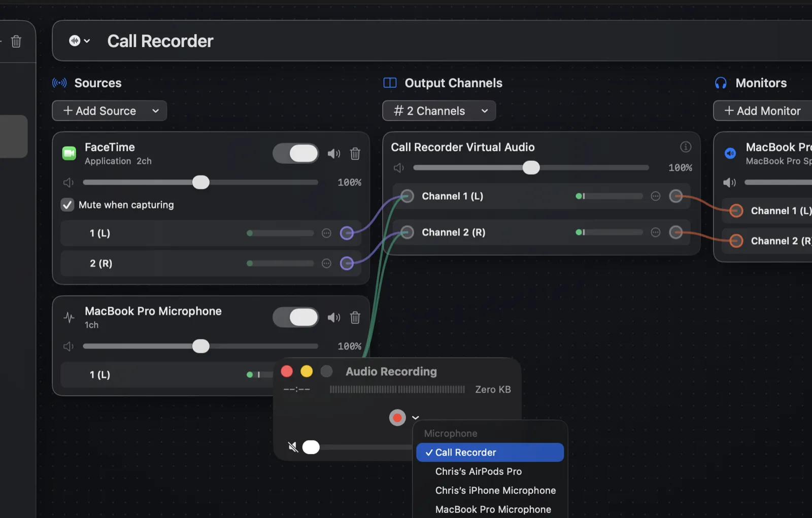
Task: Select monitor Channel 1 (L) orange connector
Action: pos(736,211)
